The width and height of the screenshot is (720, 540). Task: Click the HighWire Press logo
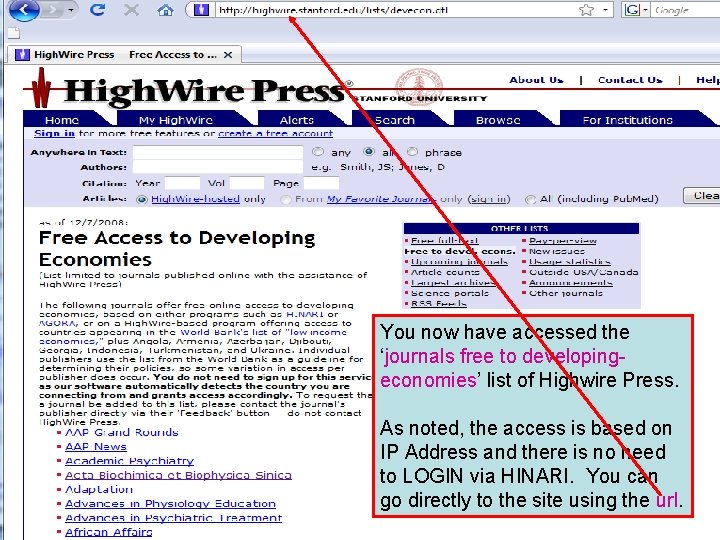[188, 90]
